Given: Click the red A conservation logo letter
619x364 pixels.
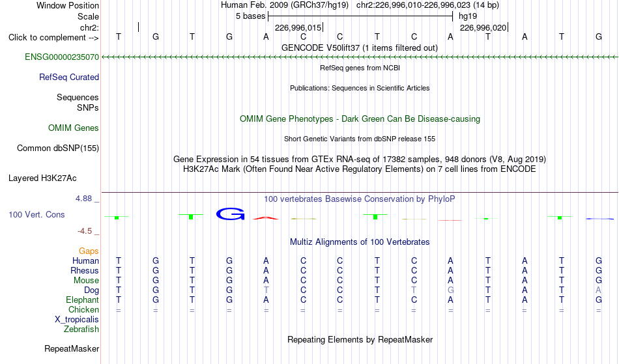Looking at the screenshot, I should 266,217.
